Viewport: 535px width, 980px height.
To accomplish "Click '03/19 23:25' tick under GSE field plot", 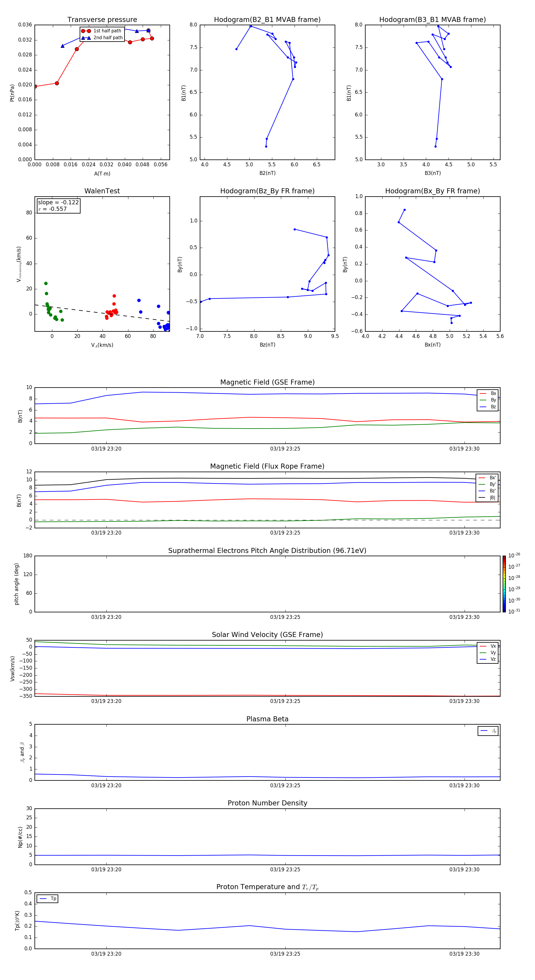I will pyautogui.click(x=285, y=449).
